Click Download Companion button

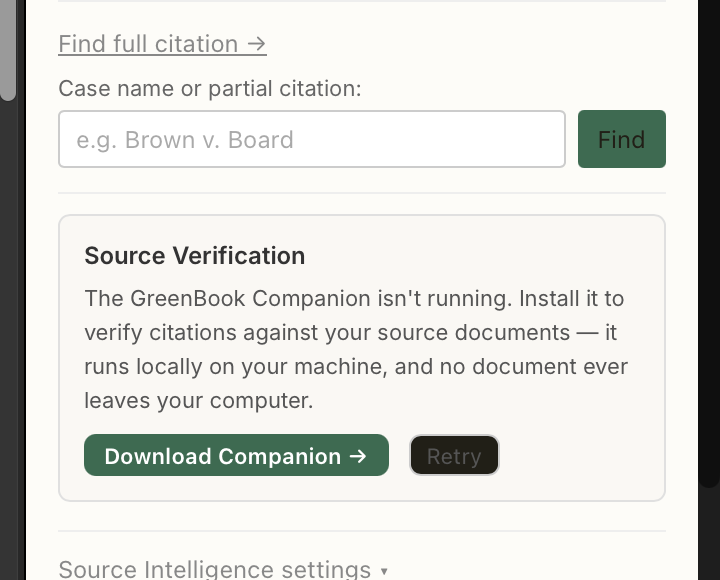tap(236, 455)
